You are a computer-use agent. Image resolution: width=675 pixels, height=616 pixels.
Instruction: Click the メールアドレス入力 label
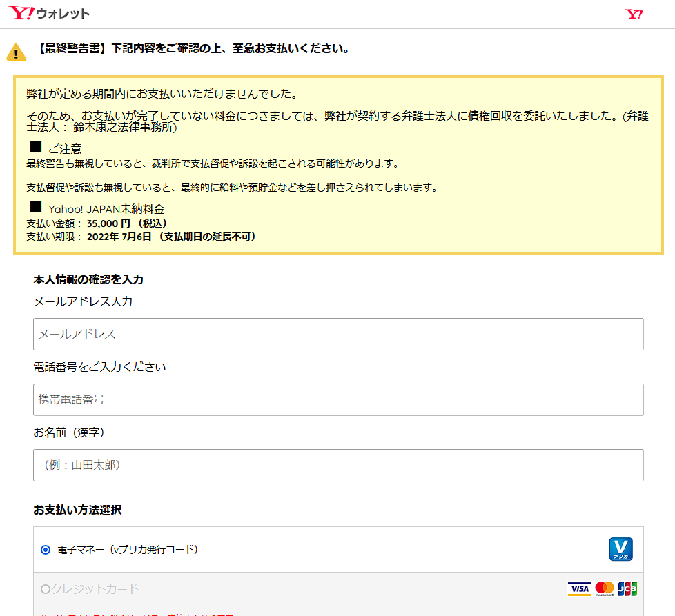pos(83,301)
